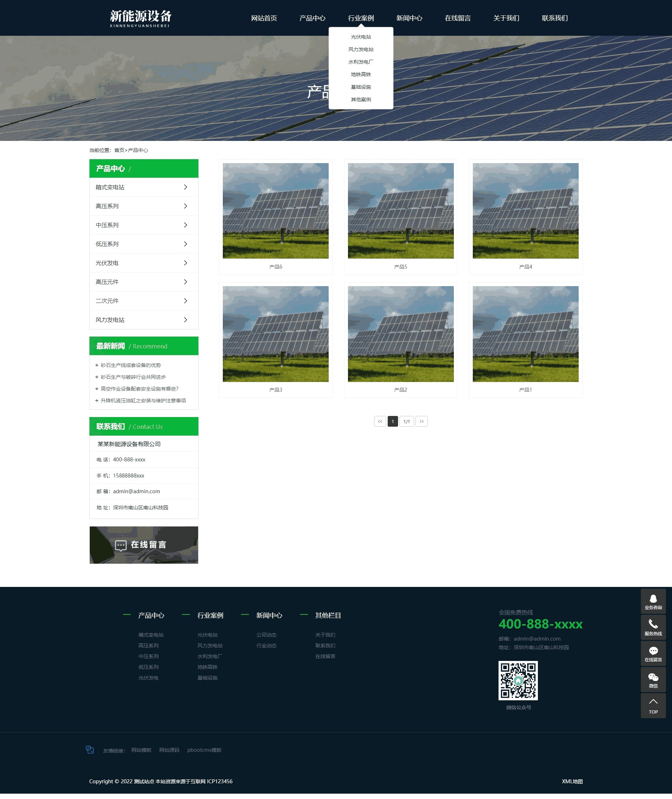
Task: Click the 微信公众号 QR code image
Action: (518, 681)
